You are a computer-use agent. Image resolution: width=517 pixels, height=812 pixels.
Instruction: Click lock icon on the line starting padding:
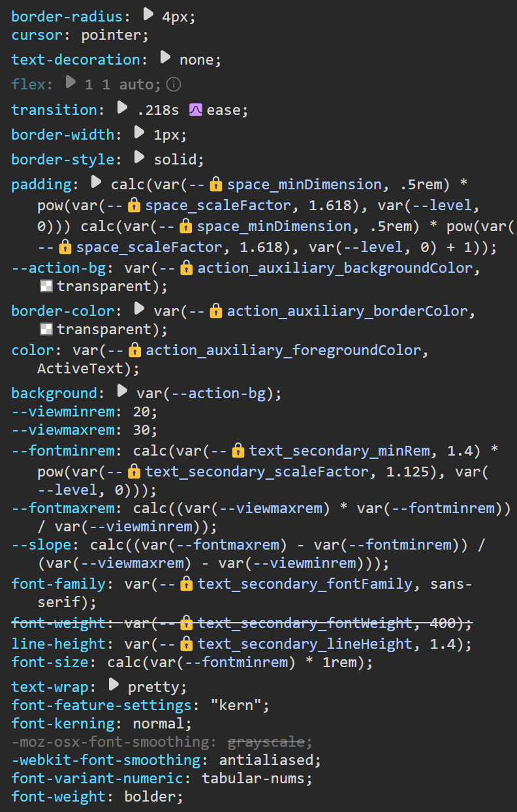click(216, 185)
